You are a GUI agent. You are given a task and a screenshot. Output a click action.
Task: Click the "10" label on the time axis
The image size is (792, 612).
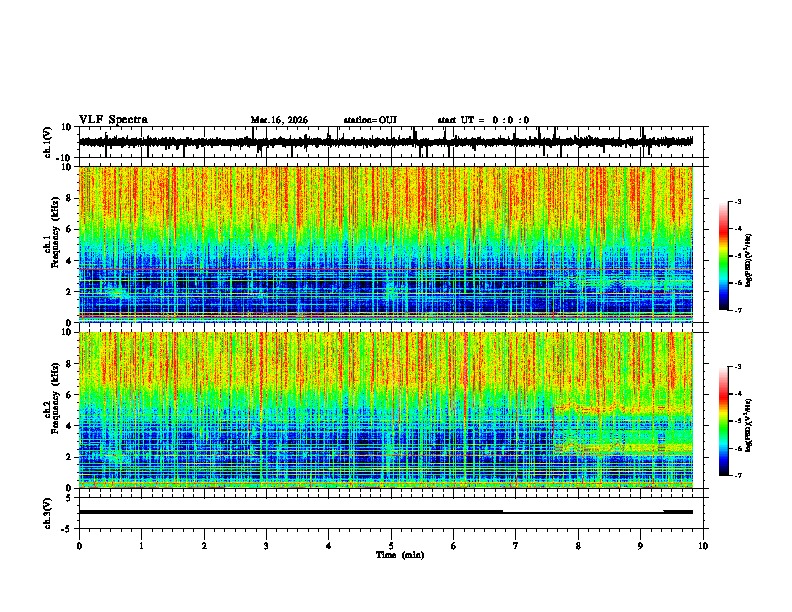coord(703,546)
